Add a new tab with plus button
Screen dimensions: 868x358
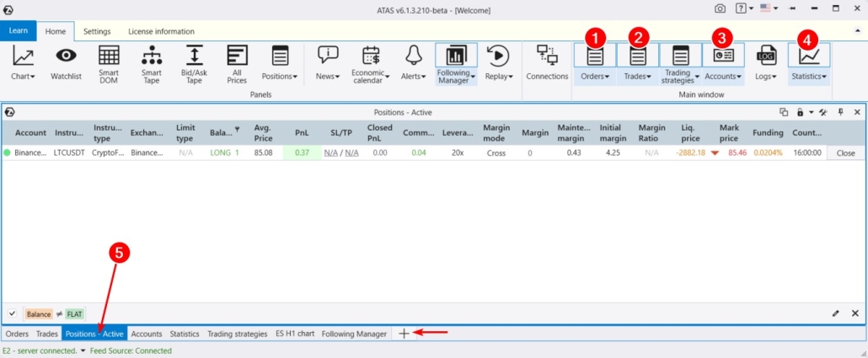tap(404, 334)
